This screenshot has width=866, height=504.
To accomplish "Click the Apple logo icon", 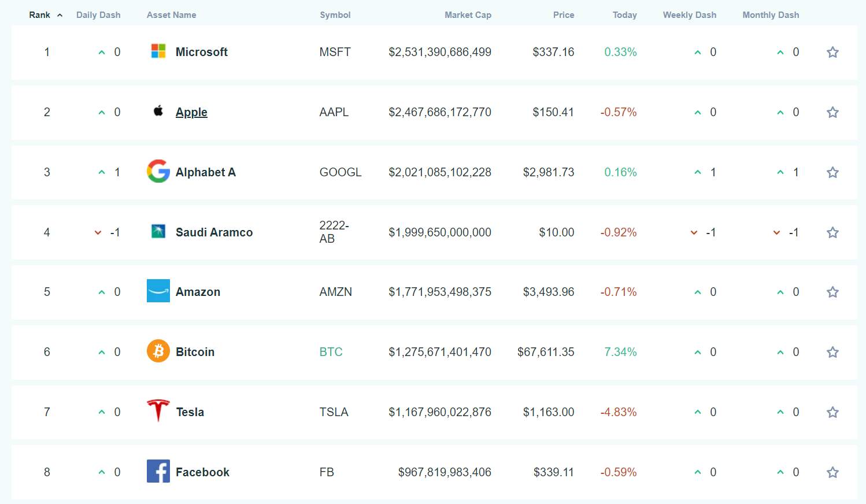I will click(x=158, y=111).
